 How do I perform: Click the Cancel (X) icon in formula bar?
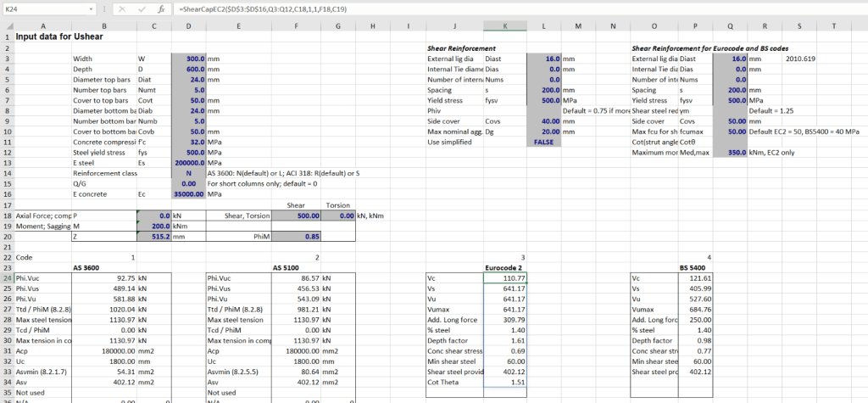[x=121, y=8]
